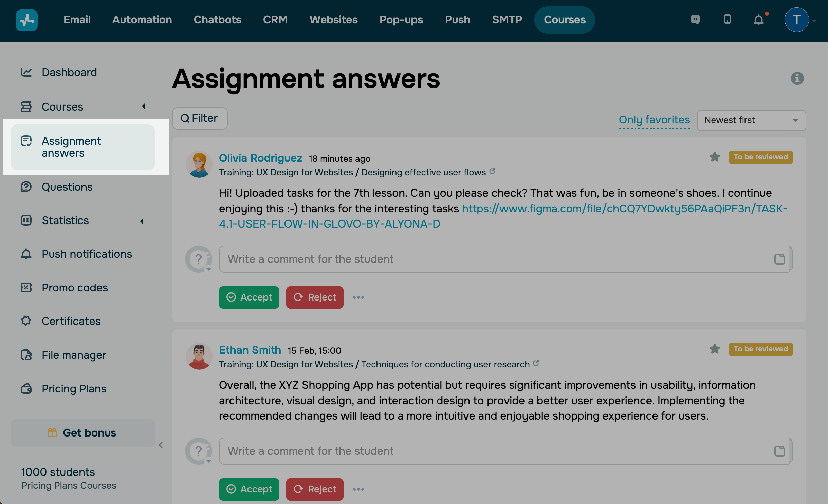
Task: Click the info icon beside Assignment answers
Action: (797, 78)
